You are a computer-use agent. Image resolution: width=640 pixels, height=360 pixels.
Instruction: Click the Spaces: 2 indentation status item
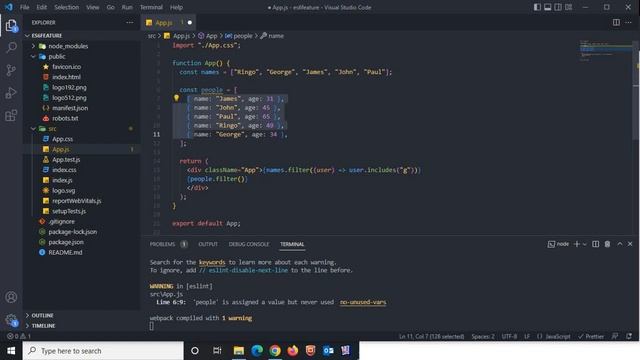(x=483, y=336)
